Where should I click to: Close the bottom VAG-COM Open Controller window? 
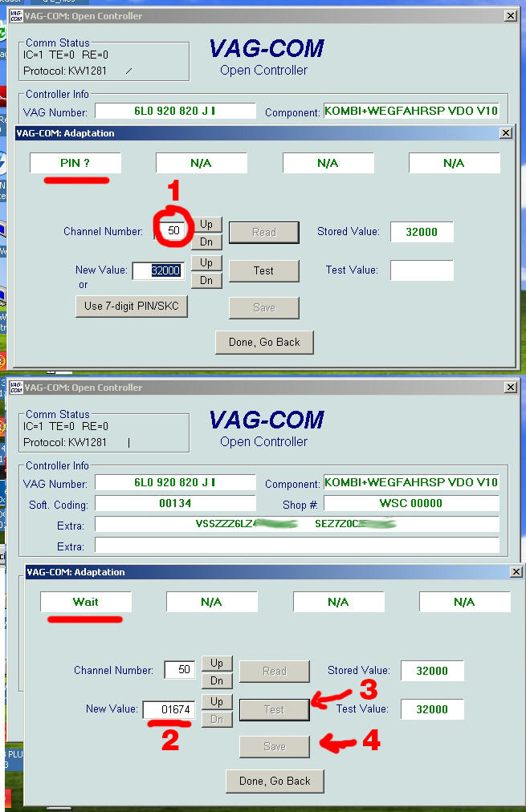511,388
